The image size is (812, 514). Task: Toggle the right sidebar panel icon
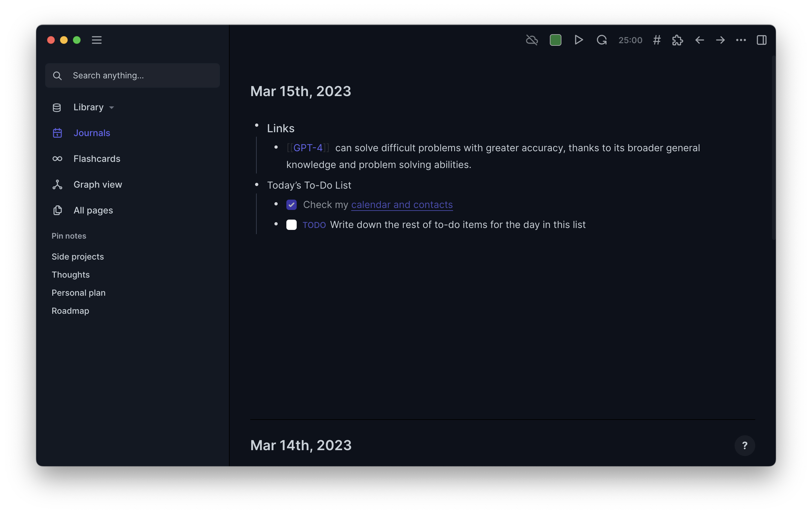[x=761, y=40]
